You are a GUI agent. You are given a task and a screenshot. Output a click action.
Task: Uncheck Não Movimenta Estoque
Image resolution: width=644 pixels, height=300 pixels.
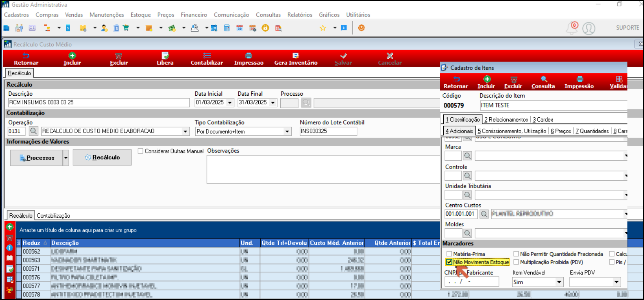tap(449, 262)
